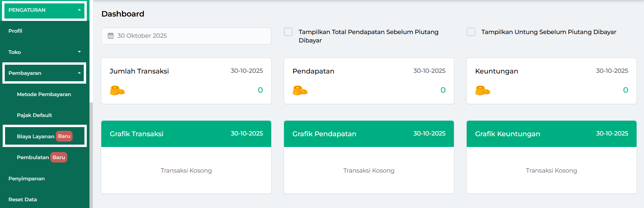Tick Tampilkan Untung Sebelum Piutang Dibayar checkbox
The image size is (644, 208).
pos(471,32)
